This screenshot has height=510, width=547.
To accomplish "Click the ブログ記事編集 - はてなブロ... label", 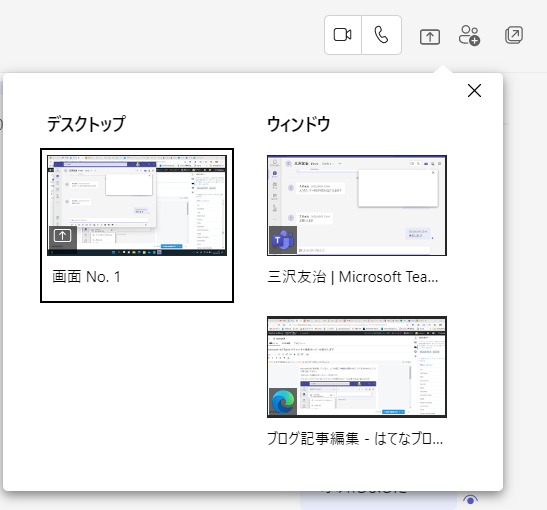I will point(355,438).
